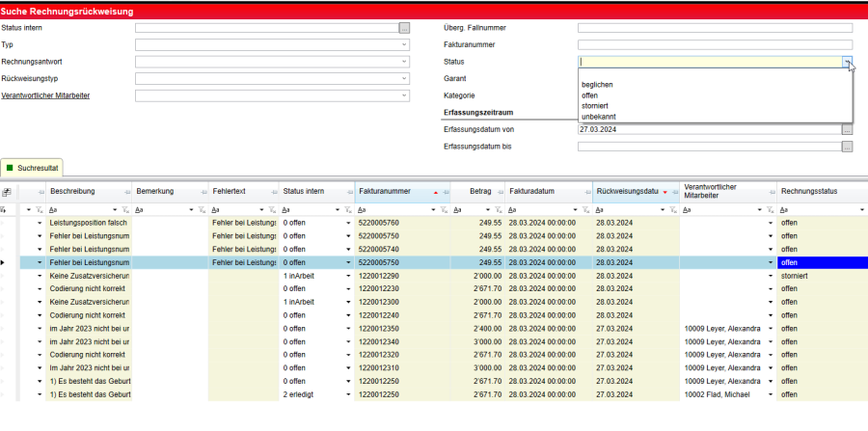This screenshot has width=868, height=431.
Task: Clear the Beschreibung column filter
Action: 124,209
